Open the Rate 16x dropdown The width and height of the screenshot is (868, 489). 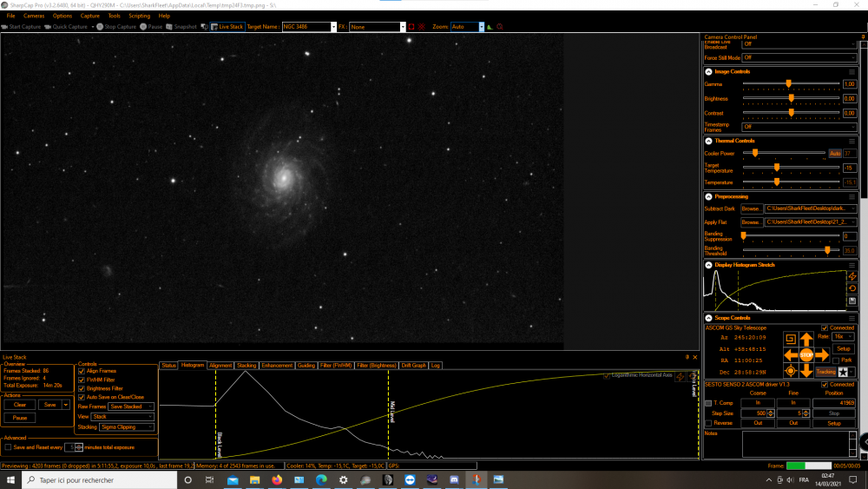tap(843, 337)
